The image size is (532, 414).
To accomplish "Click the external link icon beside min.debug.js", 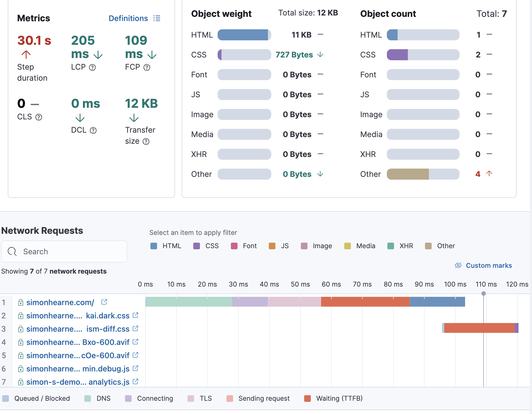I will [x=135, y=368].
